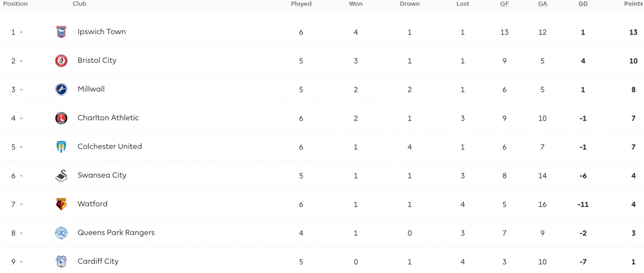
Task: Open the Ipswich Town club link
Action: tap(102, 32)
